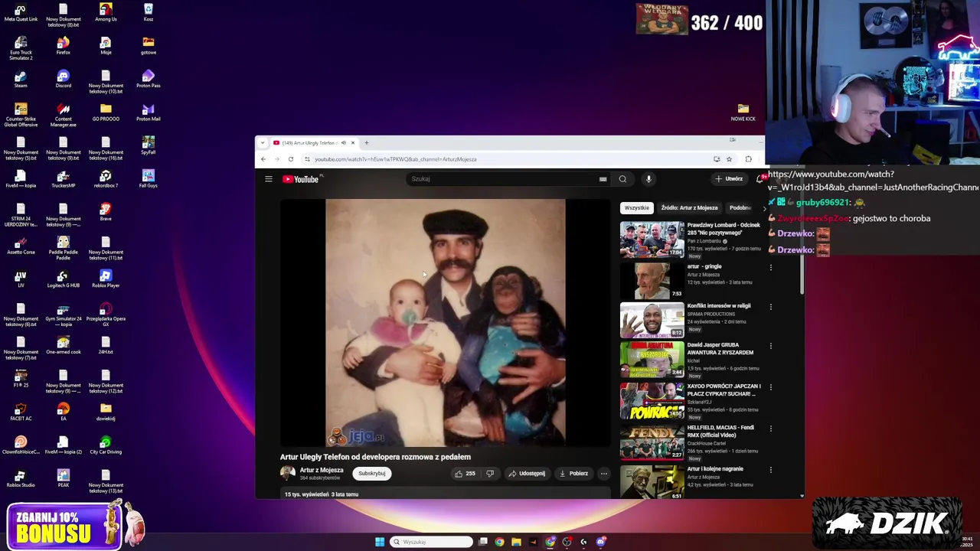Mute the YouTube tab via speaker icon

[x=344, y=143]
